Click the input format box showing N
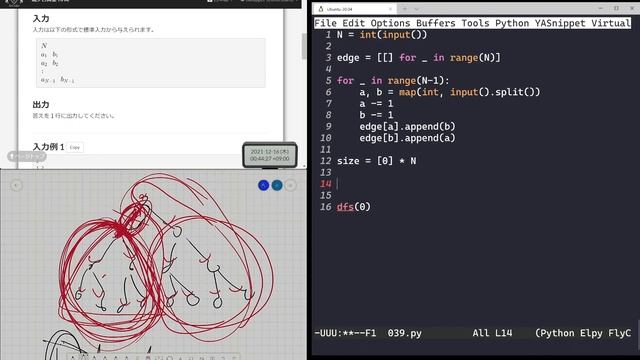 pos(151,63)
